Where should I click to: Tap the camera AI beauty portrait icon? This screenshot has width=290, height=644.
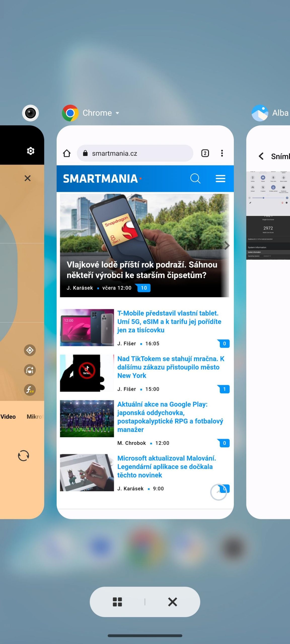pyautogui.click(x=30, y=370)
